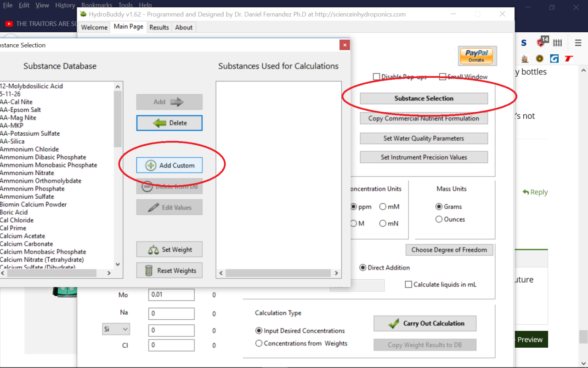The width and height of the screenshot is (588, 368).
Task: Click Set Water Quality Parameters
Action: point(424,138)
